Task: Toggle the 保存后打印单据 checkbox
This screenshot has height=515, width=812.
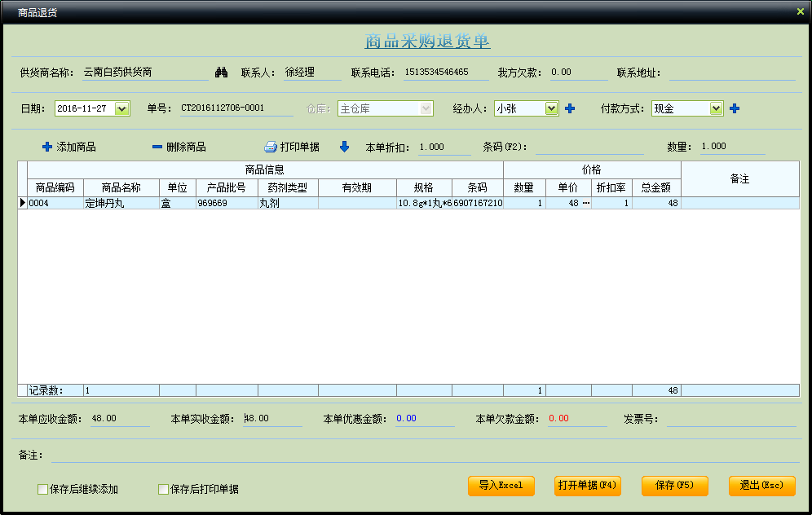Action: pos(163,489)
